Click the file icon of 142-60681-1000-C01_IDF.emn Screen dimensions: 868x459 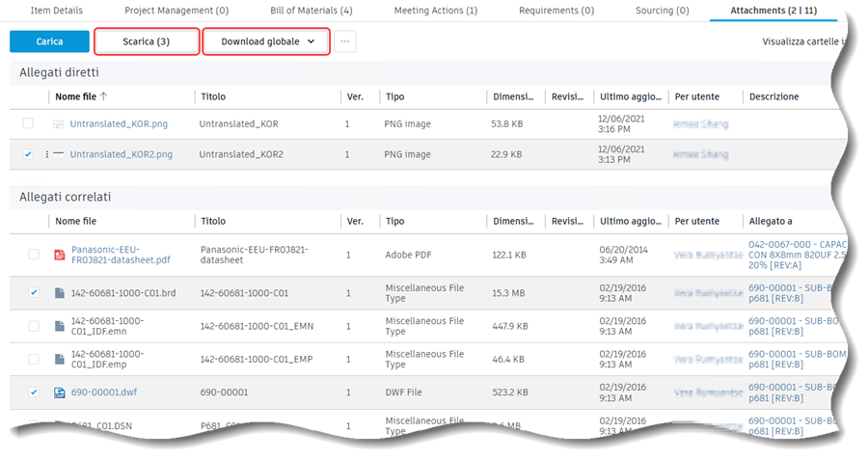59,326
